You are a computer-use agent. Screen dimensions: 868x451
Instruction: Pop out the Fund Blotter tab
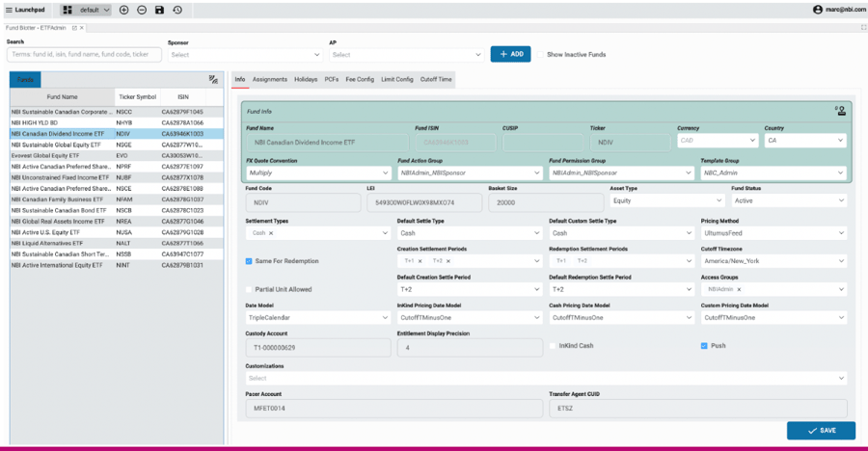click(x=74, y=28)
